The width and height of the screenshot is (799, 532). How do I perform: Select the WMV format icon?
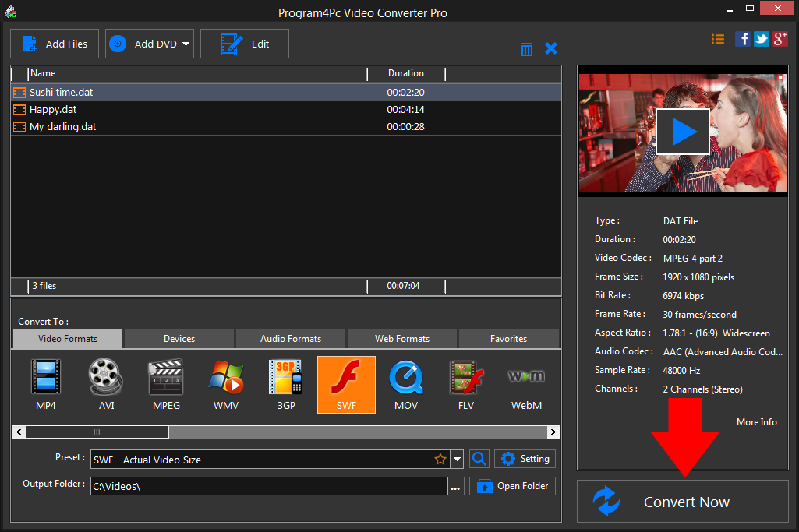tap(226, 384)
